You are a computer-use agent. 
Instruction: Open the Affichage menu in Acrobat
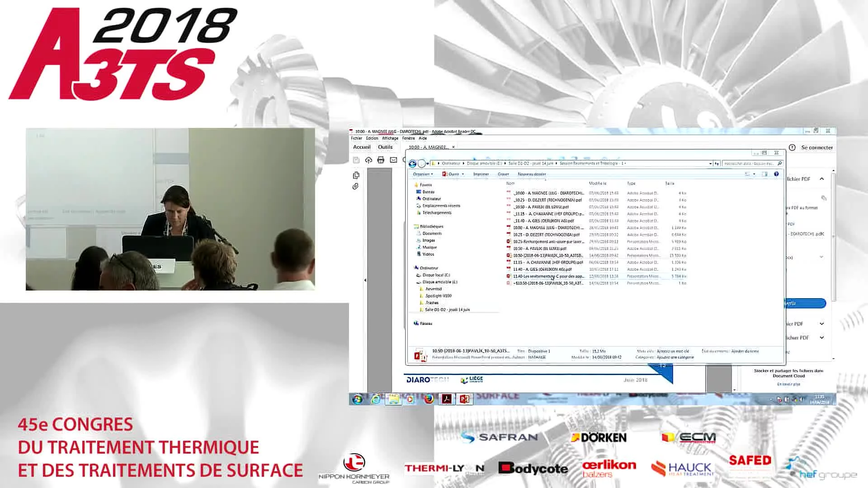(x=390, y=138)
